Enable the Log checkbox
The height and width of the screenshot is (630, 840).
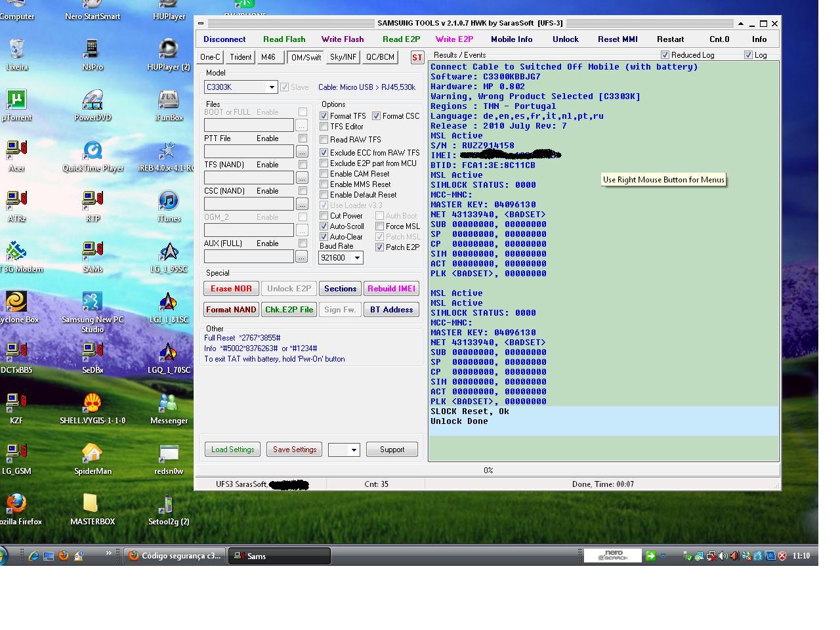pos(748,55)
